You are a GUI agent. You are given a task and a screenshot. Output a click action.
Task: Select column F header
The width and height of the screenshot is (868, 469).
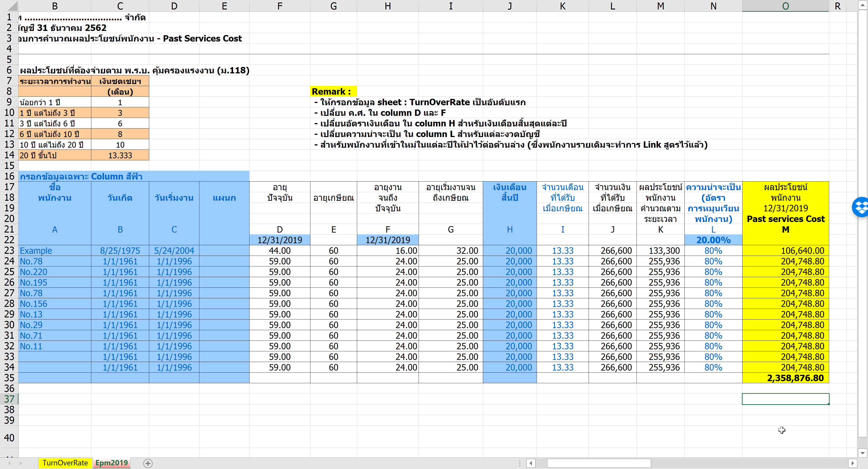[280, 6]
